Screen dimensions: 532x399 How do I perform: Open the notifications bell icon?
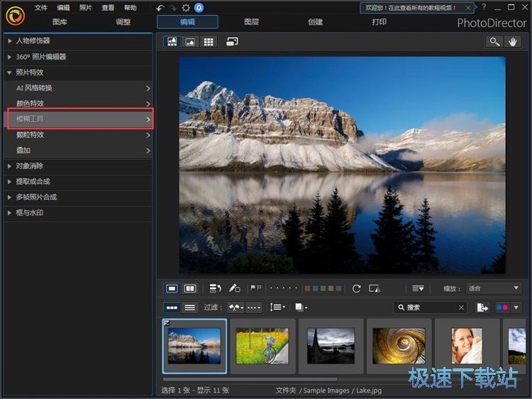click(x=199, y=8)
